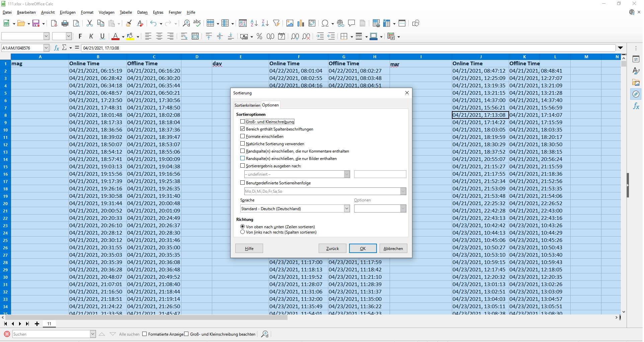Click the yellow background highlight color
644x342 pixels.
click(130, 36)
